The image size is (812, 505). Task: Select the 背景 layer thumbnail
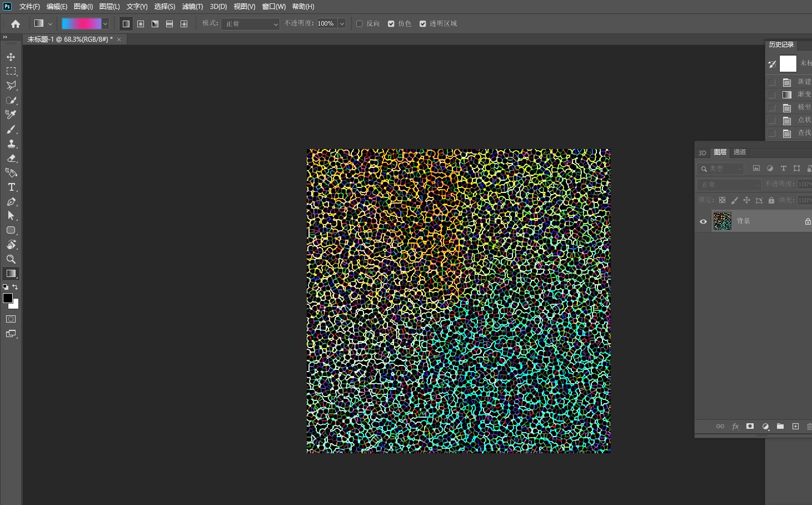point(722,221)
